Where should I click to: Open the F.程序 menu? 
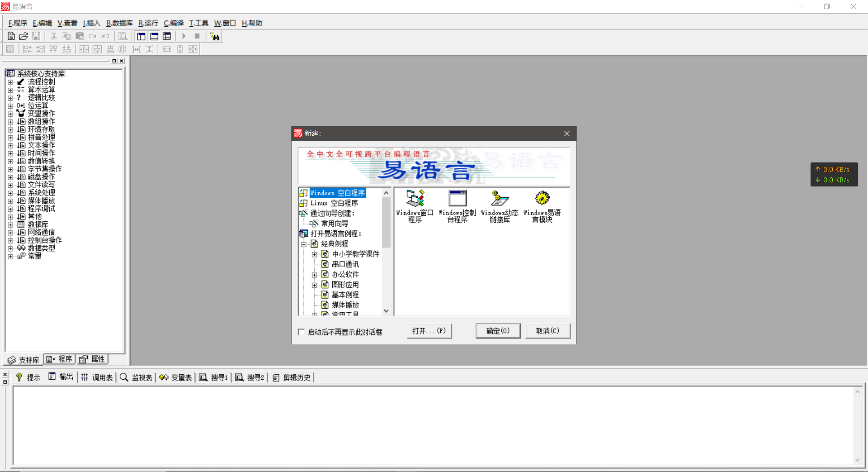point(18,23)
